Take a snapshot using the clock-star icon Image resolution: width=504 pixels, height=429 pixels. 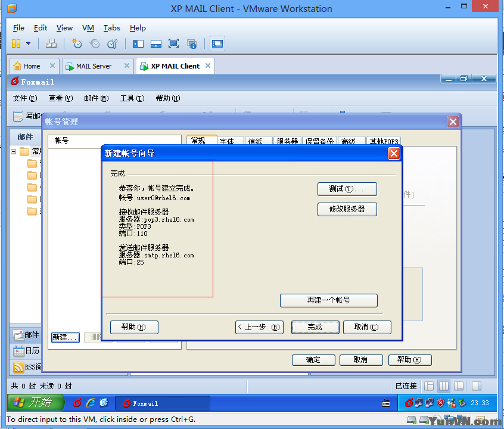[76, 43]
